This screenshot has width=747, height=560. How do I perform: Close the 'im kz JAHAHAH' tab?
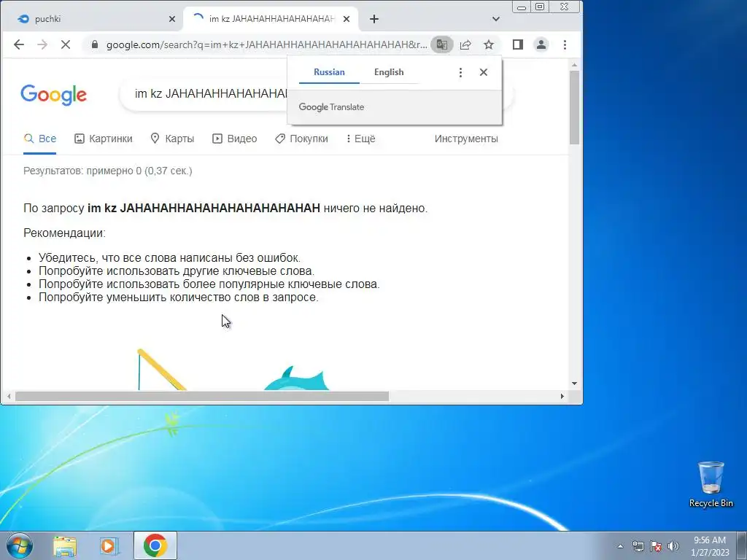[347, 19]
